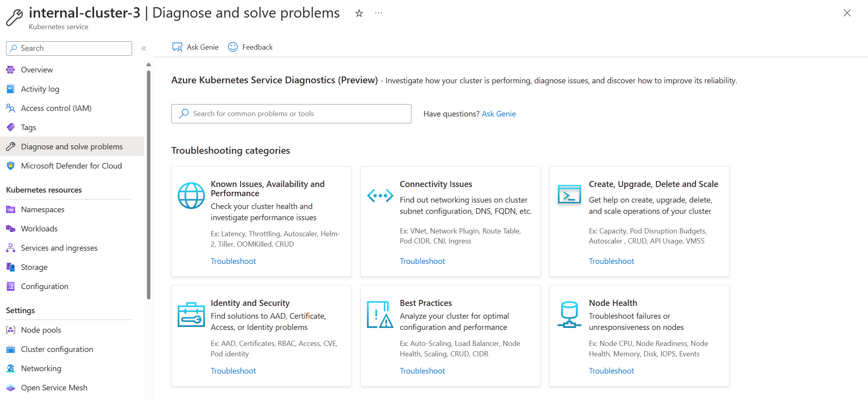Select Diagnose and solve problems menu item
The height and width of the screenshot is (400, 868).
pyautogui.click(x=72, y=146)
